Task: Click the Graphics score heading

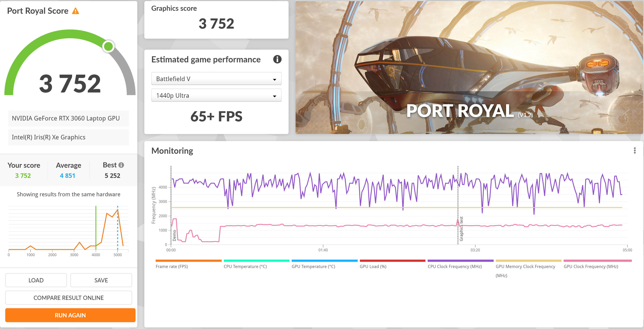Action: coord(174,8)
